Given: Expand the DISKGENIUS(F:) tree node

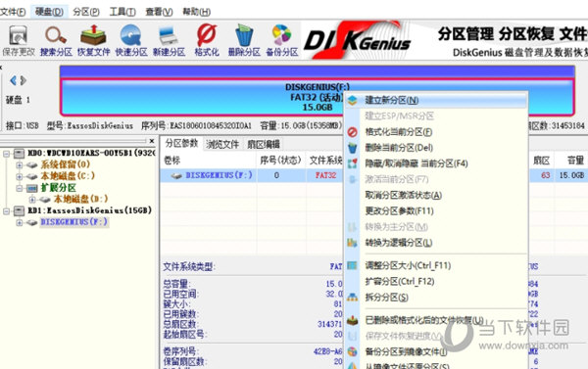Looking at the screenshot, I should tap(20, 223).
